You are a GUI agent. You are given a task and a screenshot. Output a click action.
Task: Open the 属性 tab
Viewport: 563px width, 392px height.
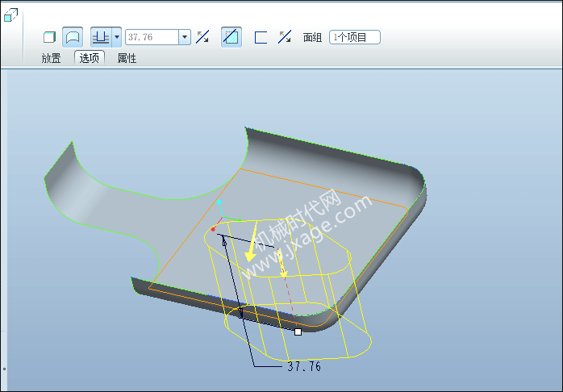127,58
